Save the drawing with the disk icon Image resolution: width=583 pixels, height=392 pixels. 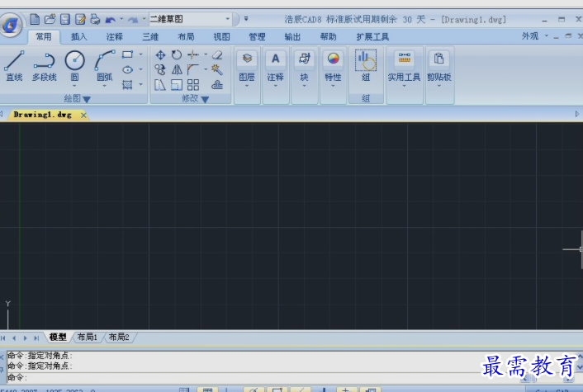click(65, 19)
